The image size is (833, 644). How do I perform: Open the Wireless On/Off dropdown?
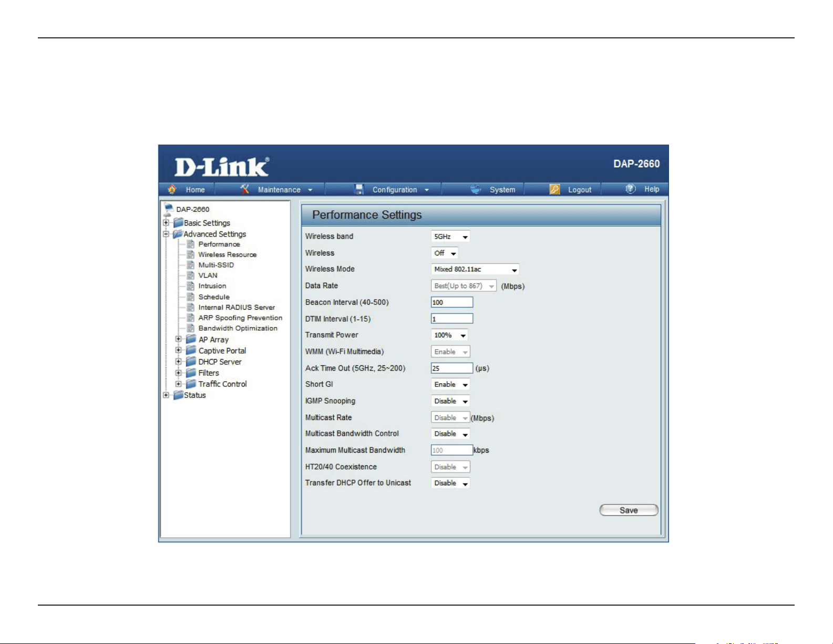(x=445, y=253)
